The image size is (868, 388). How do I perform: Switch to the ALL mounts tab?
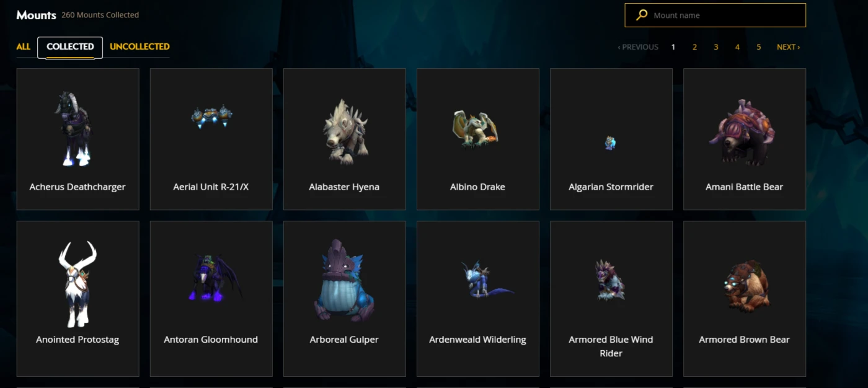(x=24, y=46)
